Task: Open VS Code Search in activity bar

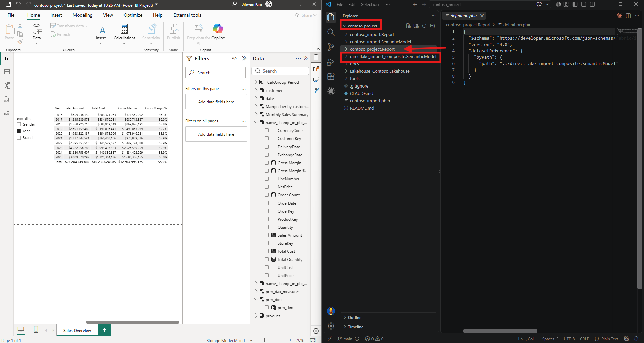Action: pyautogui.click(x=331, y=32)
